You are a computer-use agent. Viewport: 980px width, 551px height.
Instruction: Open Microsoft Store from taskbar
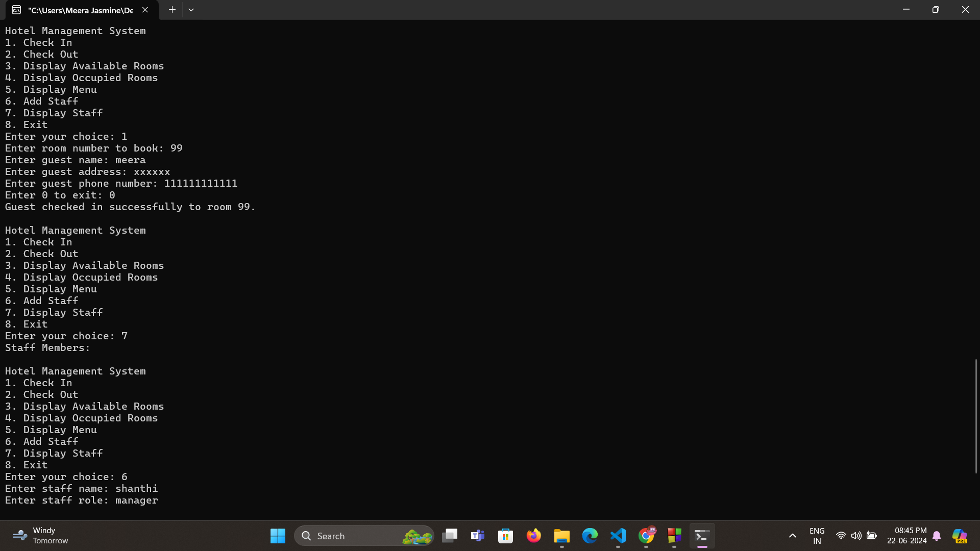click(506, 536)
